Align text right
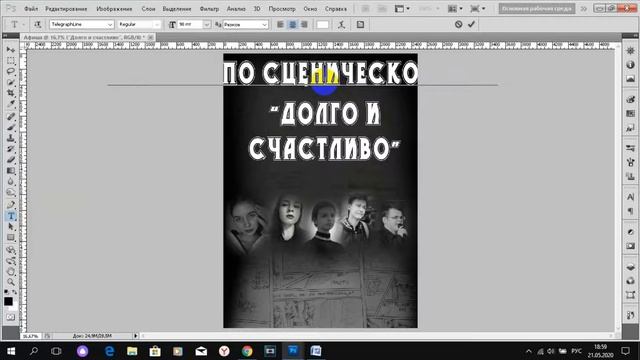 [x=304, y=24]
